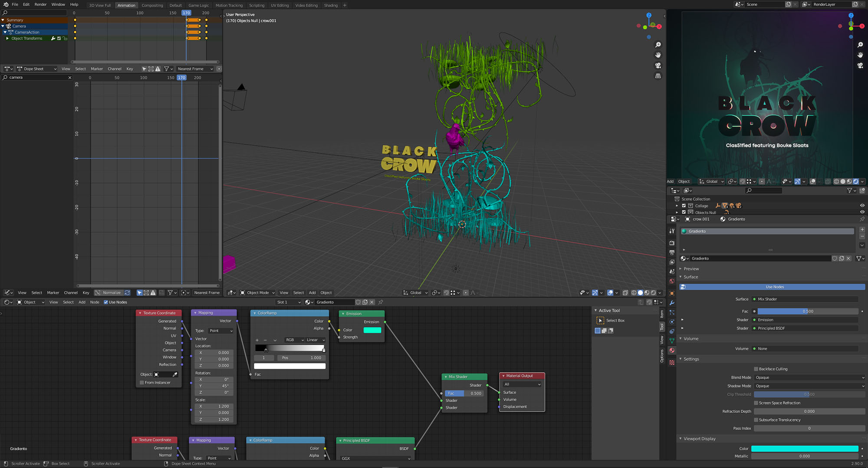Image resolution: width=868 pixels, height=468 pixels.
Task: Add new material slot with plus icon
Action: (862, 229)
